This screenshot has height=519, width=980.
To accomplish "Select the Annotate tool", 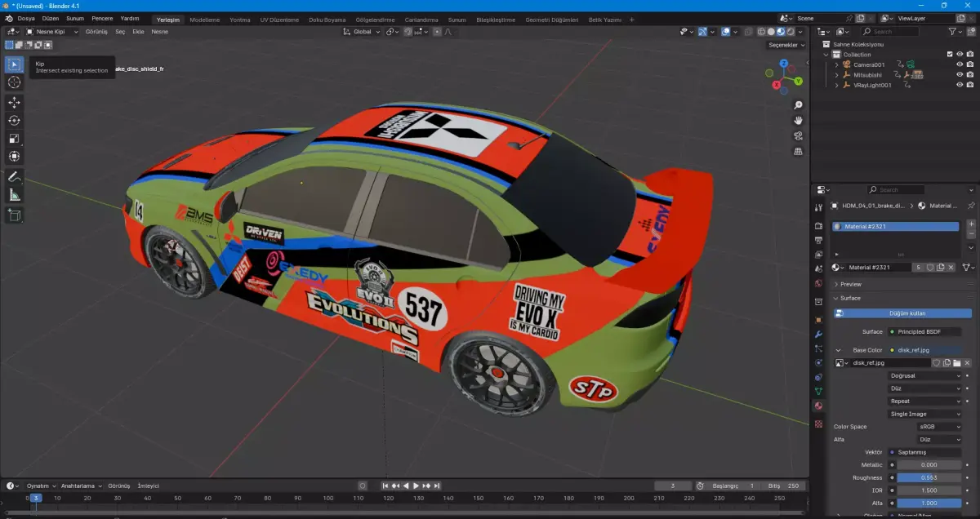I will (x=14, y=176).
